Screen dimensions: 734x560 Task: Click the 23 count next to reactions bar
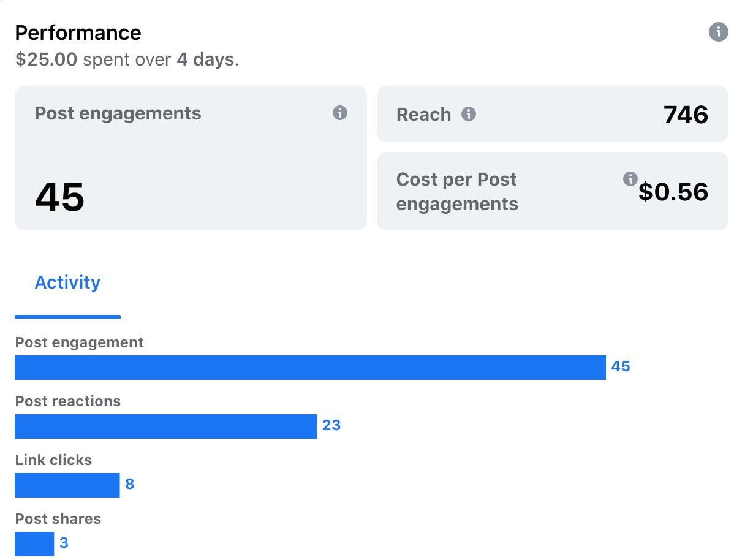331,425
